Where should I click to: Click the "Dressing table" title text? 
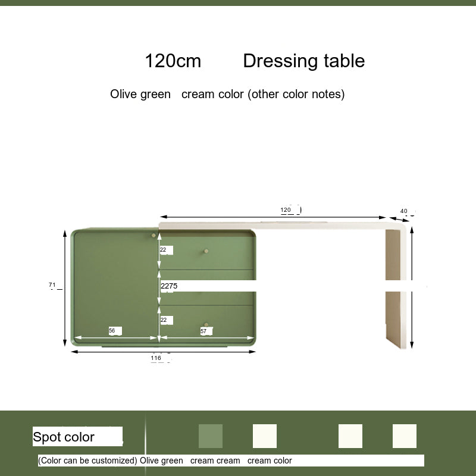point(303,61)
